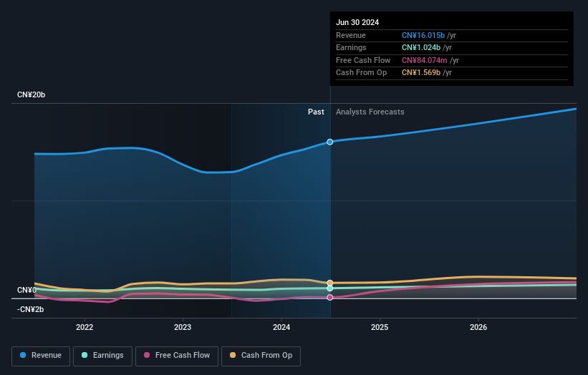Click the -CN¥2b y-axis label
588x375 pixels.
[30, 309]
